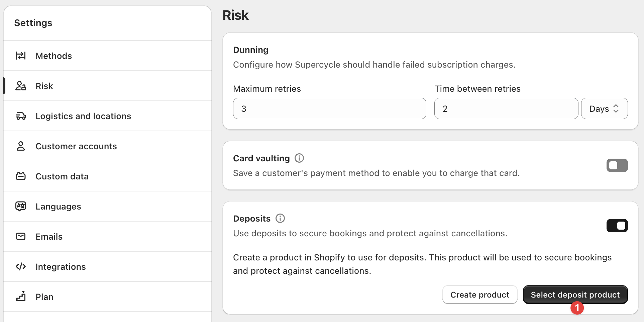The image size is (644, 322).
Task: Click the Languages translate icon
Action: [x=21, y=206]
